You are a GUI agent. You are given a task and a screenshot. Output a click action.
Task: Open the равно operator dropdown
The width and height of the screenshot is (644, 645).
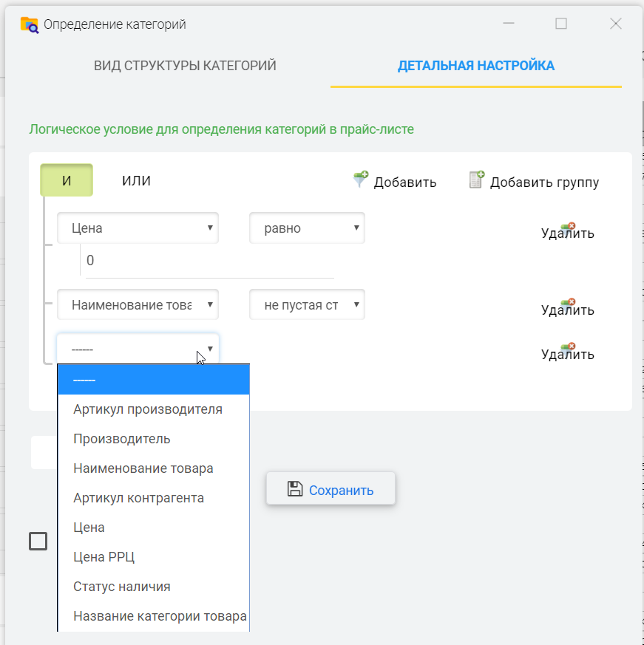click(x=307, y=228)
